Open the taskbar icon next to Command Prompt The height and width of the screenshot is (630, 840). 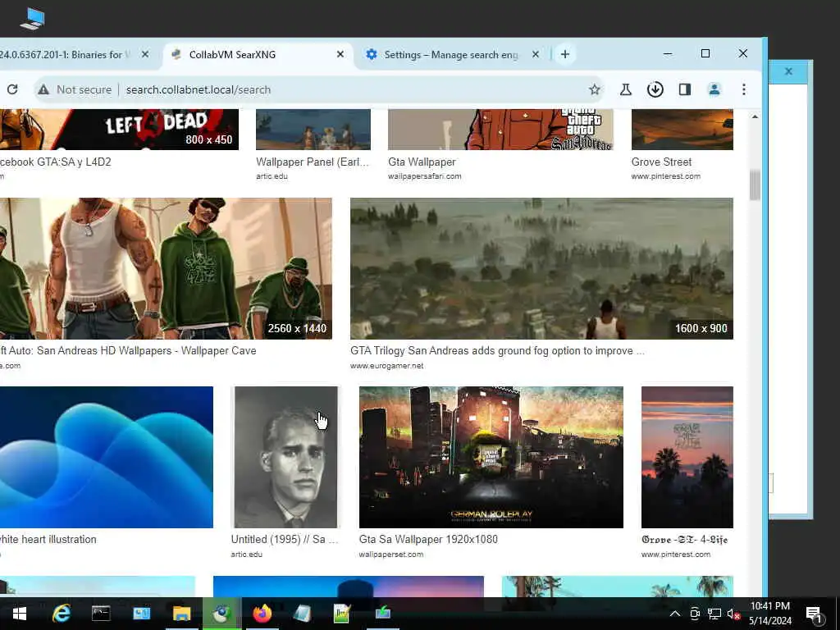tap(141, 614)
